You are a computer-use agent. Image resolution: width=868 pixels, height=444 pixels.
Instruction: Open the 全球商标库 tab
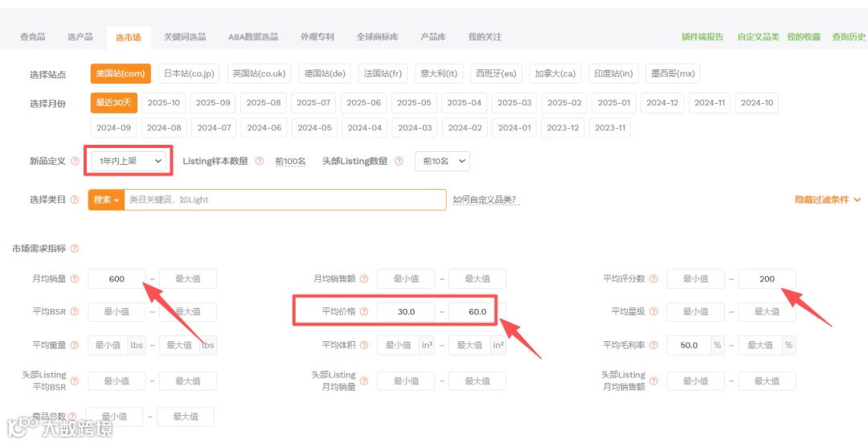pyautogui.click(x=378, y=36)
